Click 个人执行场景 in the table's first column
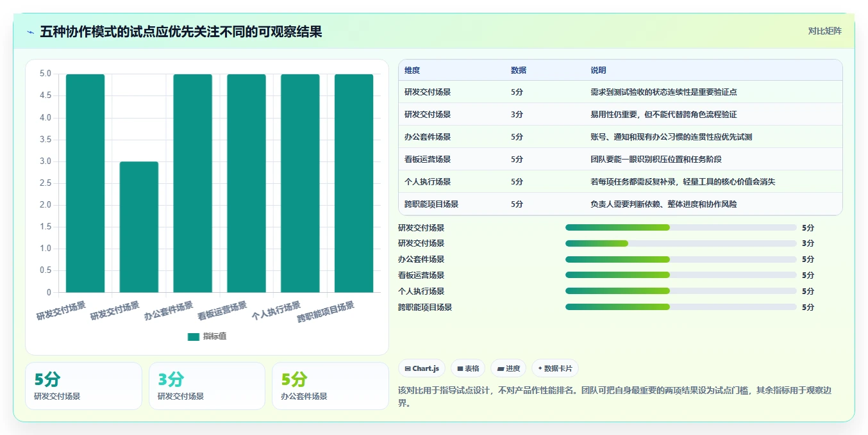Viewport: 868px width, 435px height. coord(428,181)
